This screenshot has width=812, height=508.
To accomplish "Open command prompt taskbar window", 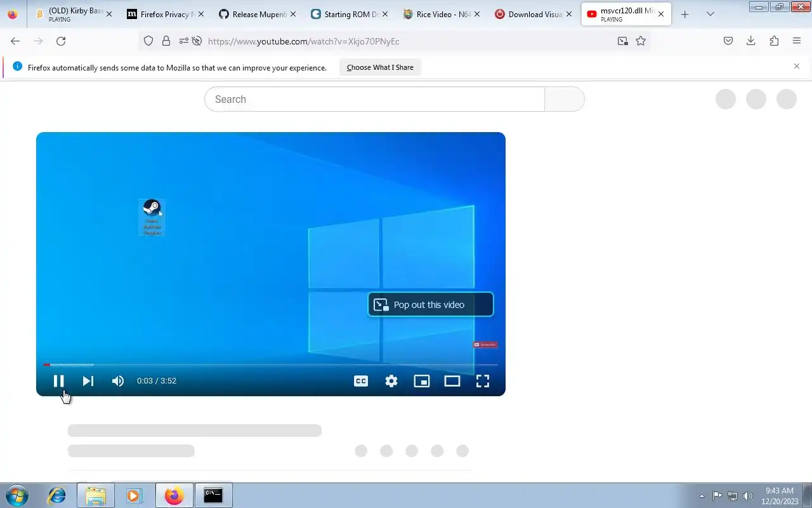I will pos(213,495).
